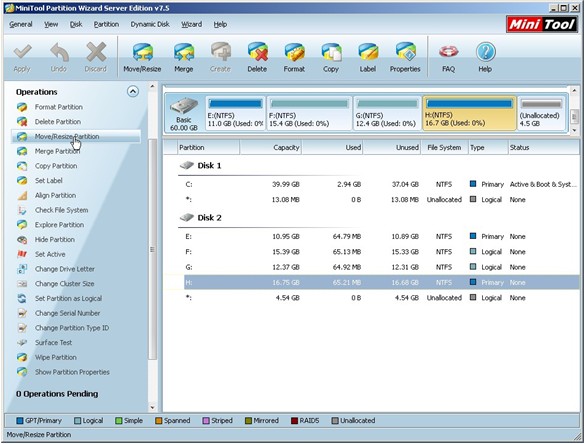Click the File System column header
585x444 pixels.
point(444,148)
